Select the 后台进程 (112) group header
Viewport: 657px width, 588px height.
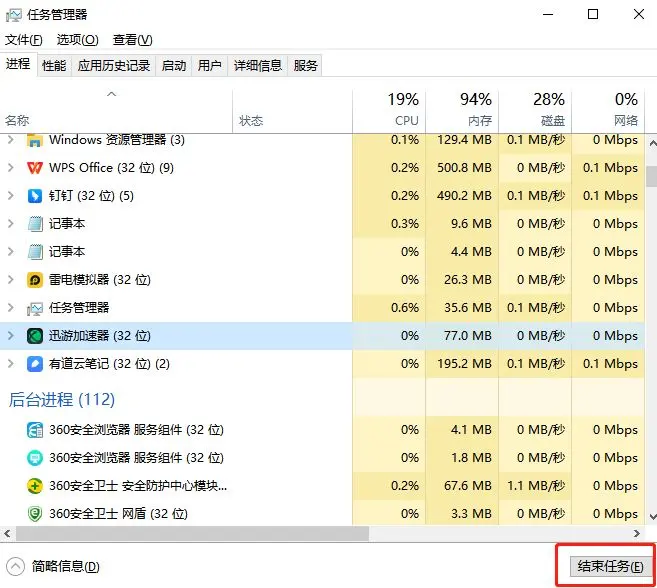(x=62, y=400)
